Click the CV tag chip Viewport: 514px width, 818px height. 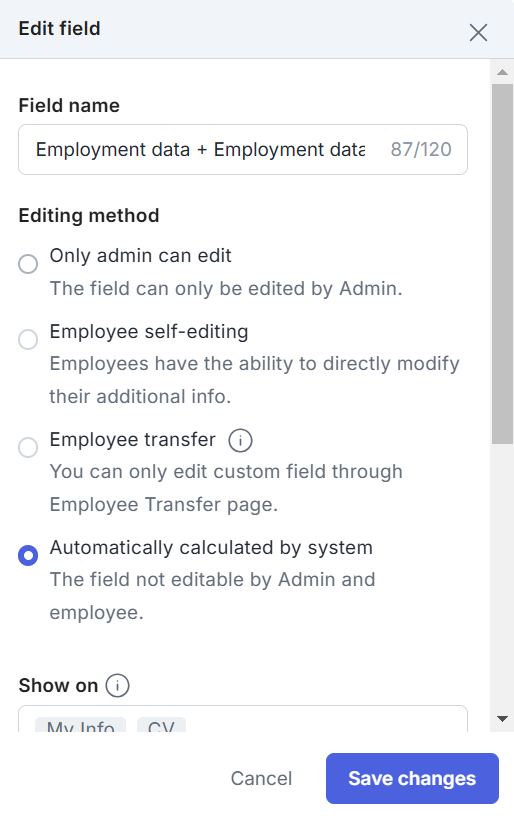pyautogui.click(x=161, y=725)
